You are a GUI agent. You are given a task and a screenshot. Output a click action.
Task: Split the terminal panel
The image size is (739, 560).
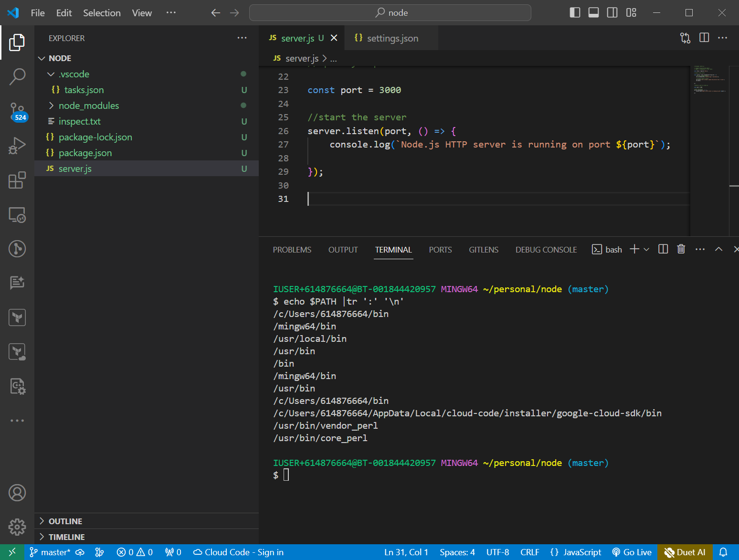click(663, 249)
